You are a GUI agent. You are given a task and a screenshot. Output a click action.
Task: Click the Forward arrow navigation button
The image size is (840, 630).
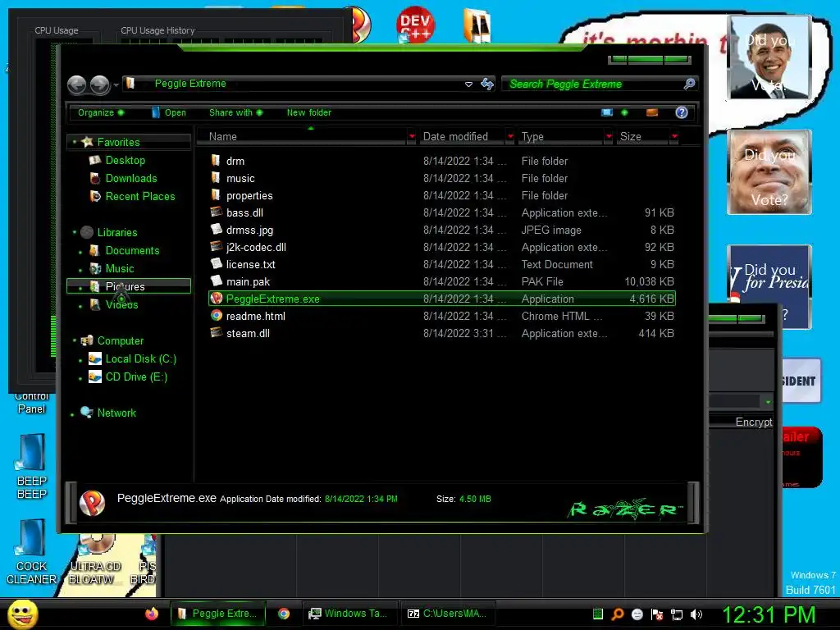pos(99,84)
